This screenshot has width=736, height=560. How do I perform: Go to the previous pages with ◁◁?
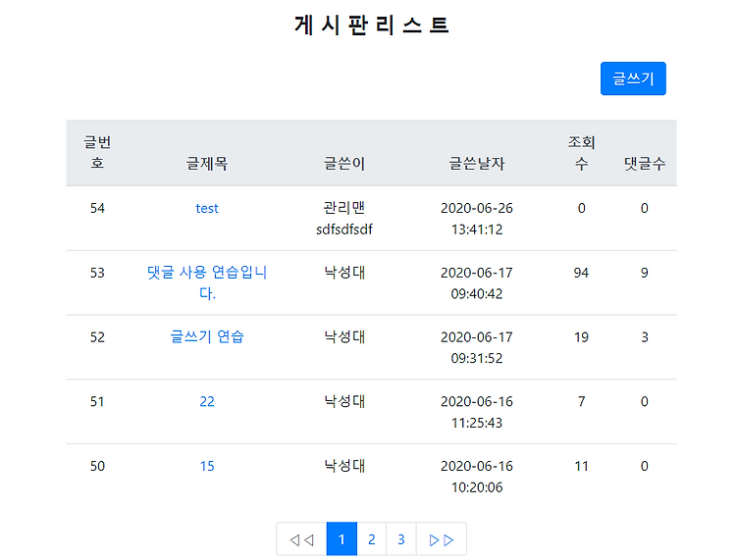[x=301, y=539]
